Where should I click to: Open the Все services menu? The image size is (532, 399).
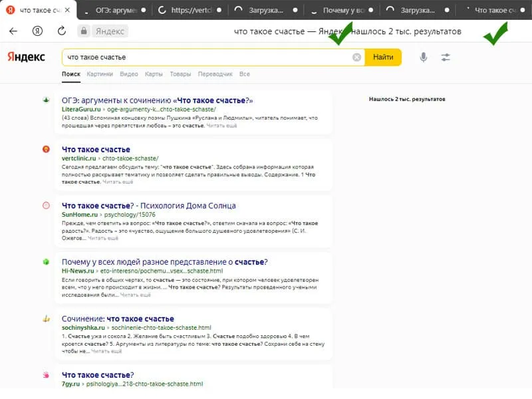[x=245, y=74]
